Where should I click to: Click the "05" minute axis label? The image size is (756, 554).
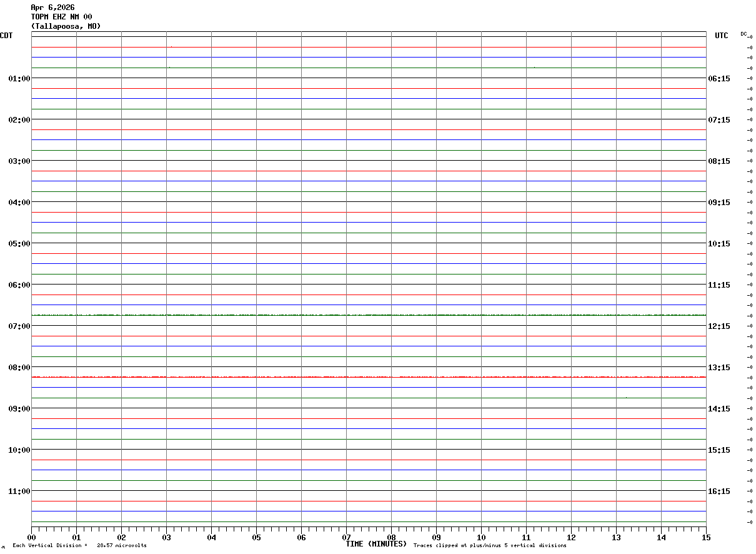click(x=257, y=537)
